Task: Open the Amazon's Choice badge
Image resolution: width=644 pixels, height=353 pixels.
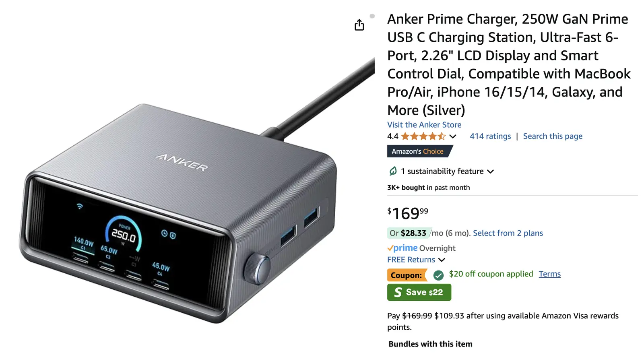Action: pyautogui.click(x=420, y=151)
